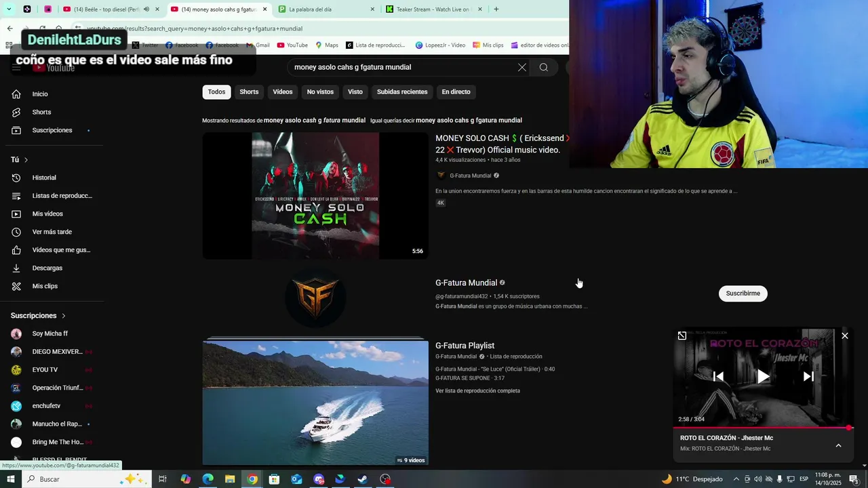Expand the miniplayer queue chevron
The height and width of the screenshot is (488, 868).
coord(838,445)
